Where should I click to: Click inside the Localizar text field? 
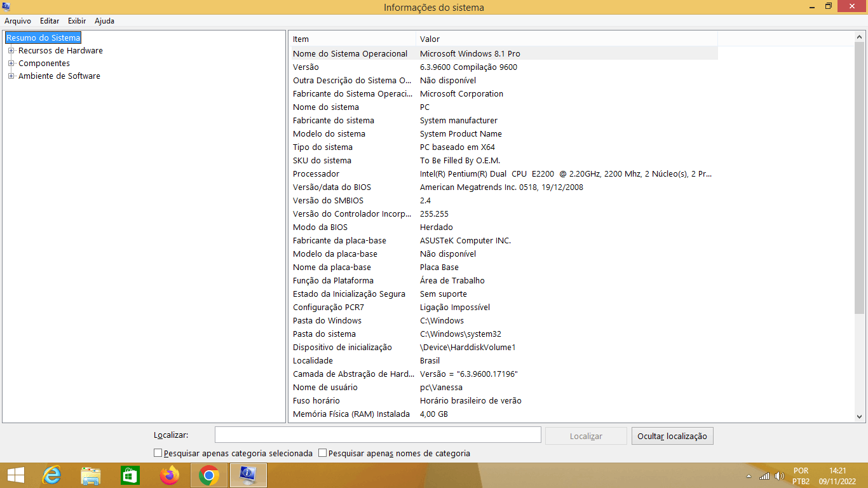point(378,435)
